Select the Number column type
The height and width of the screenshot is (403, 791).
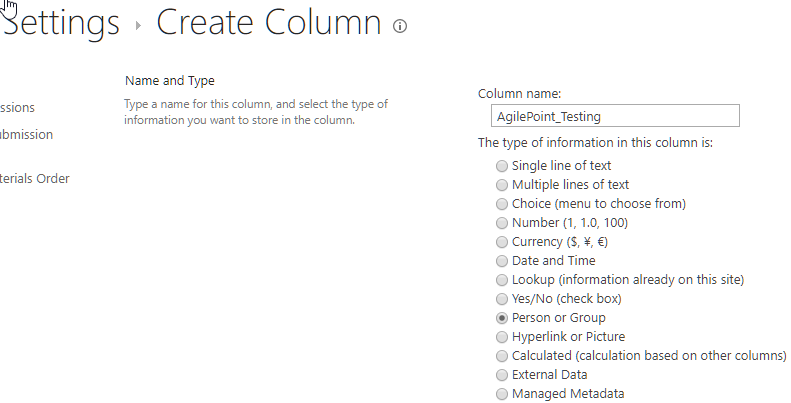pos(502,223)
